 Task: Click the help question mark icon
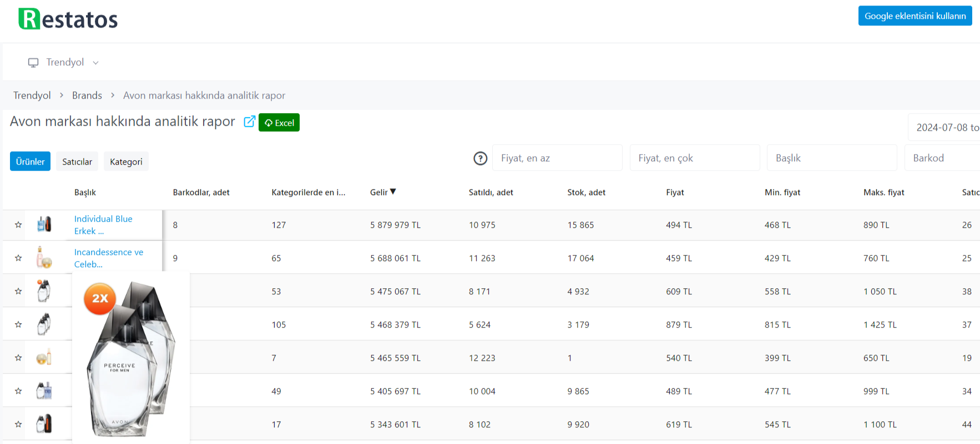coord(480,159)
